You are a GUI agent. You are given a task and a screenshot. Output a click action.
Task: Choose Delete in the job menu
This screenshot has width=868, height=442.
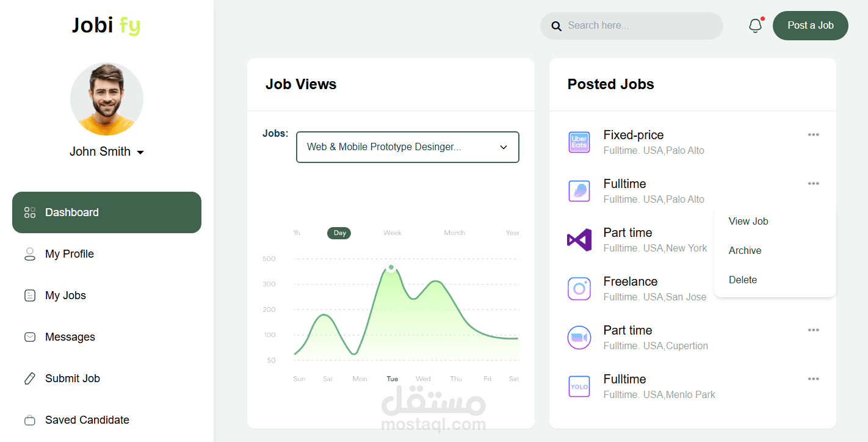click(742, 280)
